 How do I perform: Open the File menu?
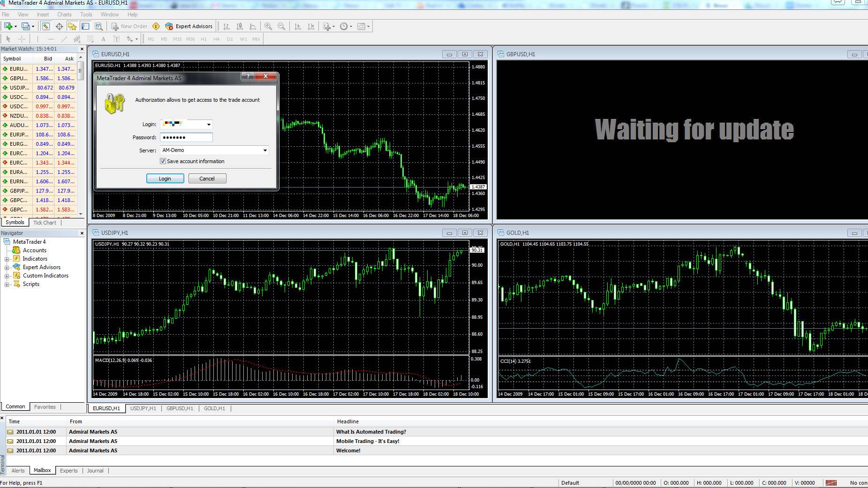point(6,15)
